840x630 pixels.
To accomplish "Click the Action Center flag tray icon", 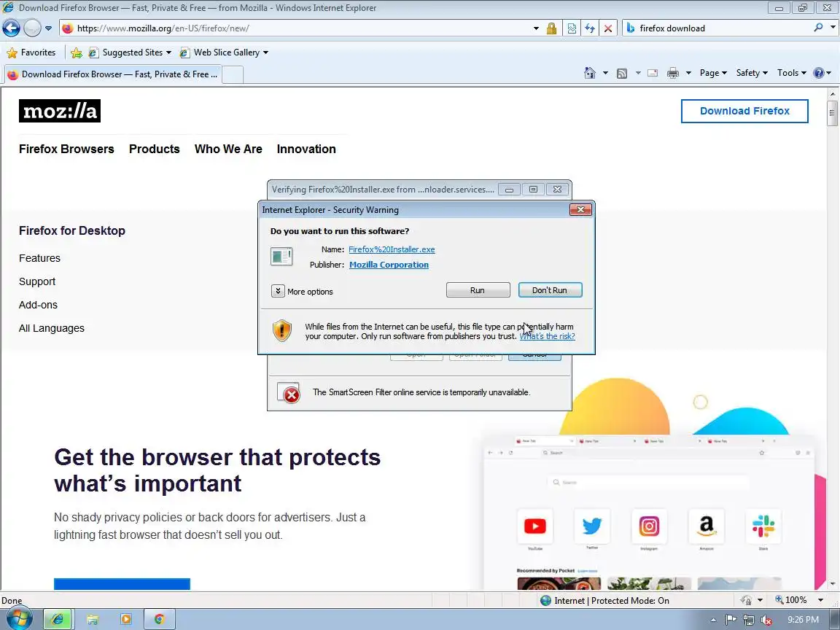I will point(731,619).
